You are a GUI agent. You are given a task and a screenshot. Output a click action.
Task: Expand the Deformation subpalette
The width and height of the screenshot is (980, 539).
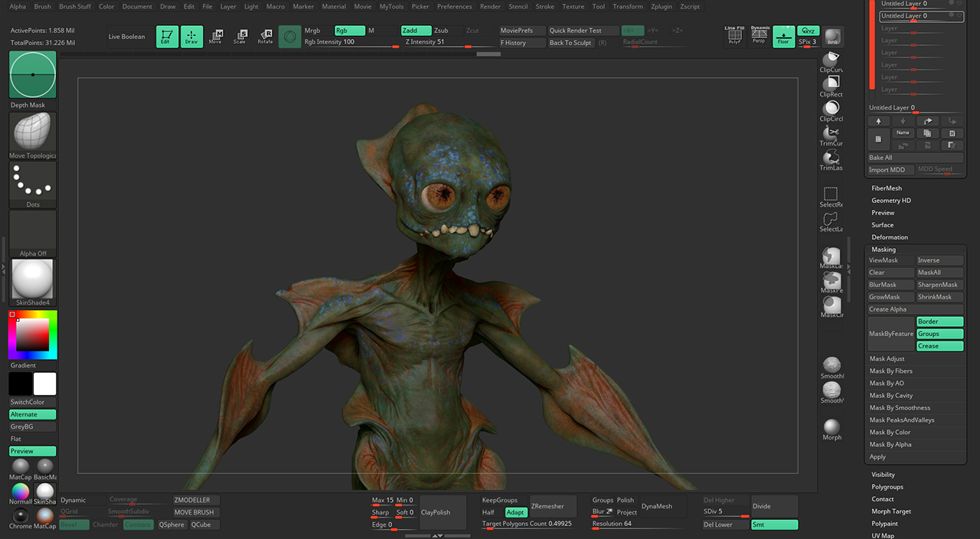(890, 237)
